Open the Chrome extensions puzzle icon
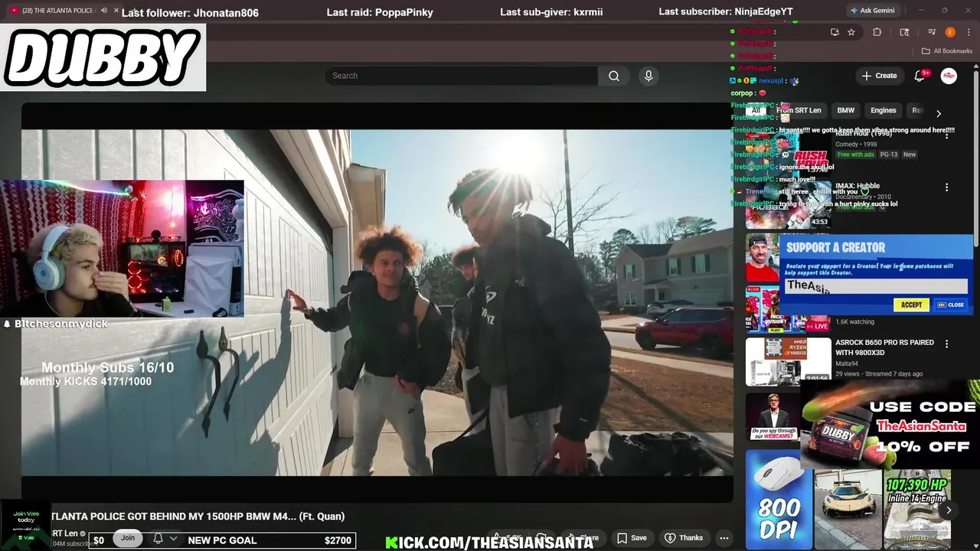This screenshot has height=551, width=980. point(877,32)
